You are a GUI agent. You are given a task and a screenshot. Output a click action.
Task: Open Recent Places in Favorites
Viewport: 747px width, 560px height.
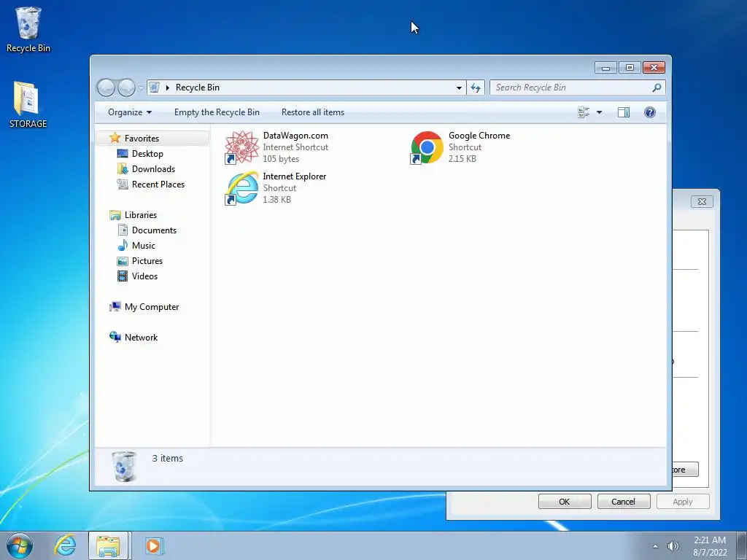(158, 184)
